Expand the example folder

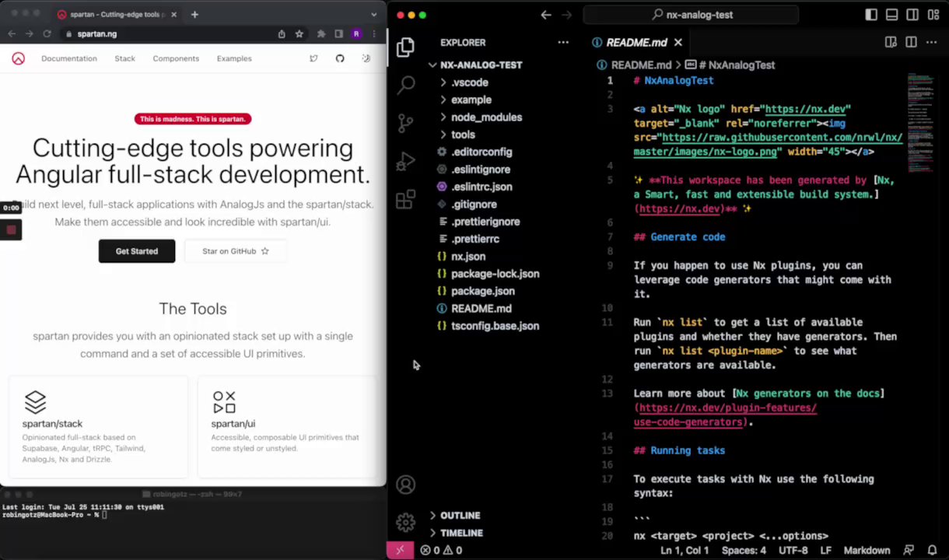471,100
